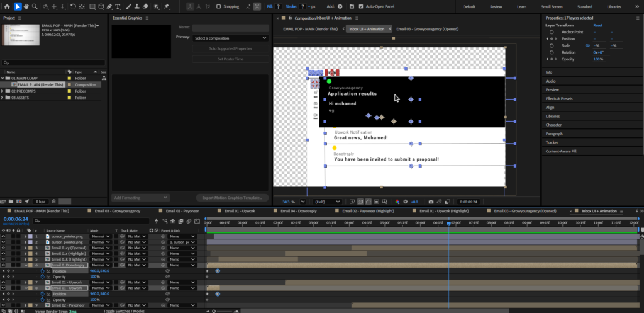Switch to Libraries workspace
Image resolution: width=644 pixels, height=313 pixels.
pos(614,6)
